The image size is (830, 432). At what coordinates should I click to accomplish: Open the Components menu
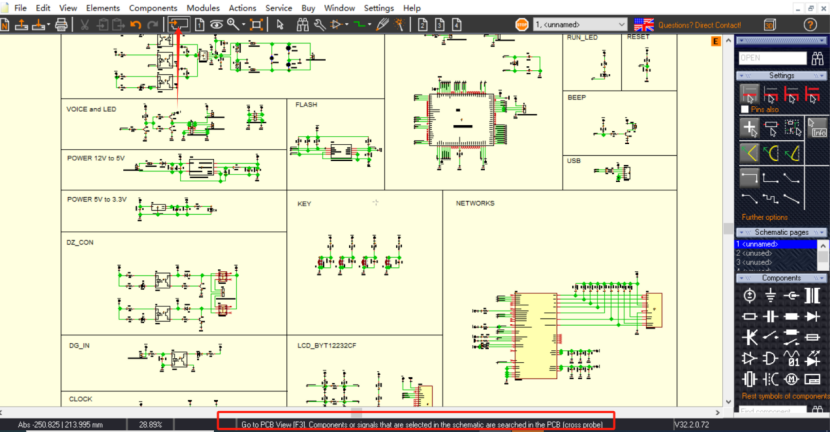pos(153,8)
